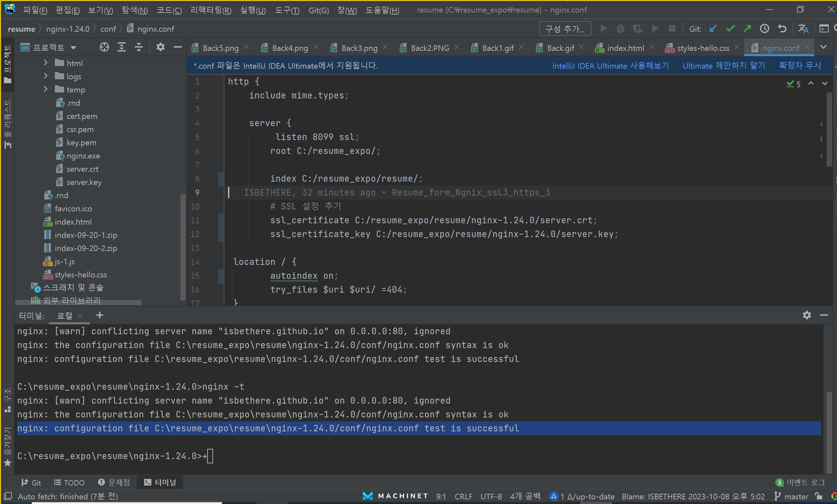Click the master branch indicator
The height and width of the screenshot is (504, 837).
[791, 496]
